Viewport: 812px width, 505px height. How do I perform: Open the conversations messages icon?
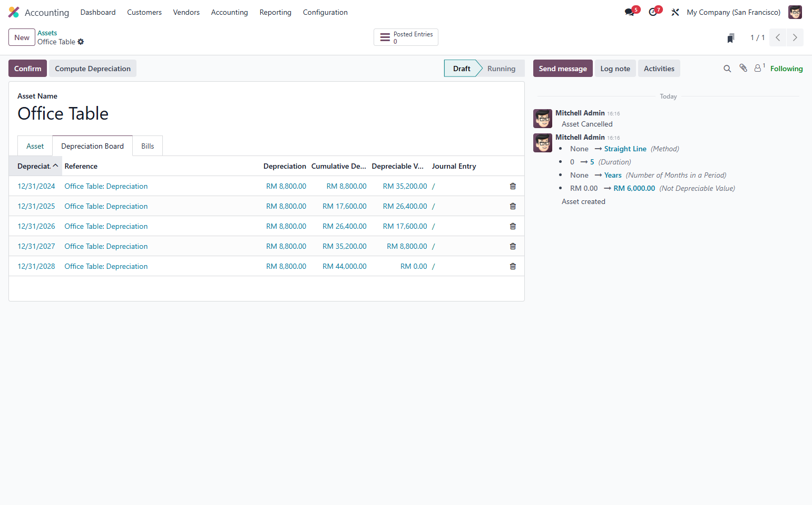coord(630,12)
